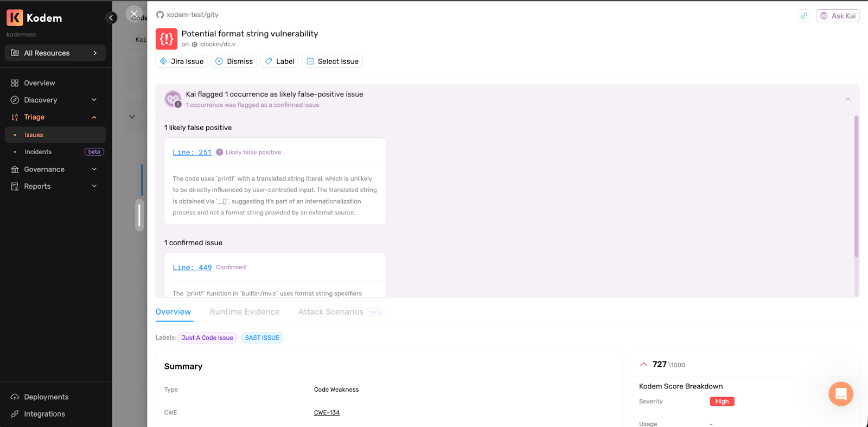Image resolution: width=868 pixels, height=427 pixels.
Task: Click the Label tag icon
Action: point(269,61)
